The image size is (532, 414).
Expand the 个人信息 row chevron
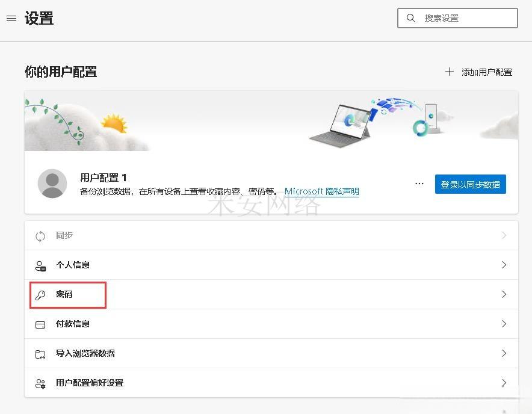504,265
